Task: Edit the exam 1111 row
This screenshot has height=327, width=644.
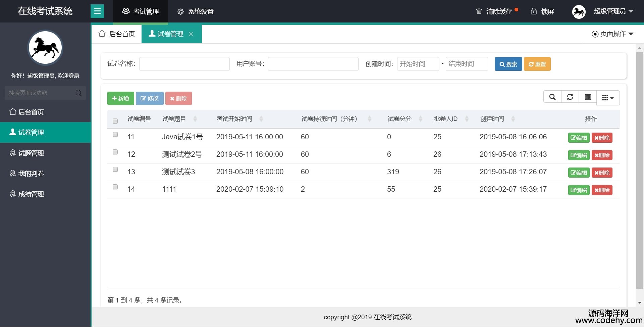Action: (x=579, y=190)
